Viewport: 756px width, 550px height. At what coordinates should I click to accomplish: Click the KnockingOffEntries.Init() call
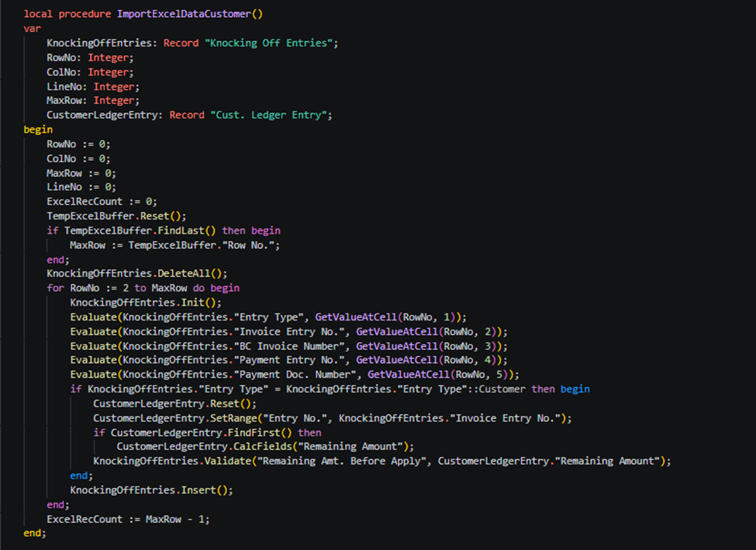145,303
